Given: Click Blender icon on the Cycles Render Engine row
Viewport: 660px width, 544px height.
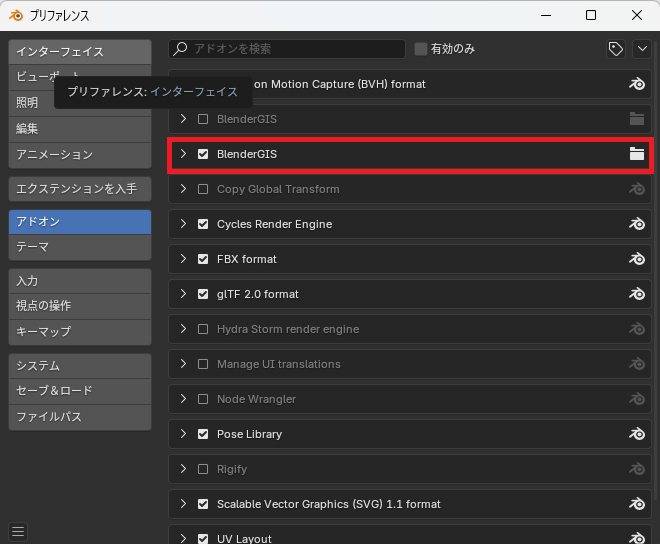Looking at the screenshot, I should click(x=637, y=224).
